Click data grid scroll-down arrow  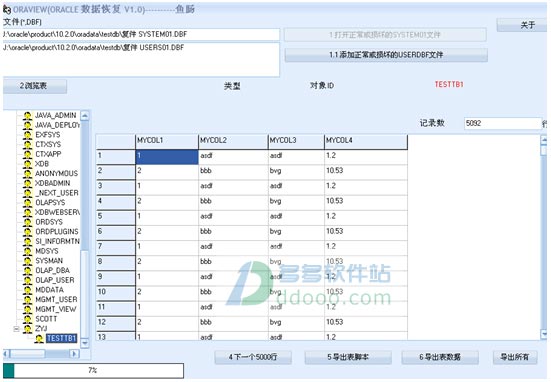544,334
